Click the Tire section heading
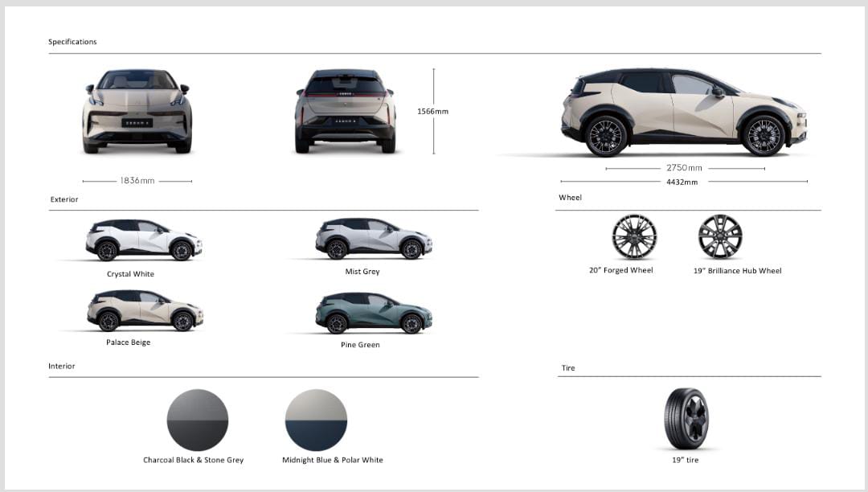This screenshot has width=868, height=492. tap(568, 368)
